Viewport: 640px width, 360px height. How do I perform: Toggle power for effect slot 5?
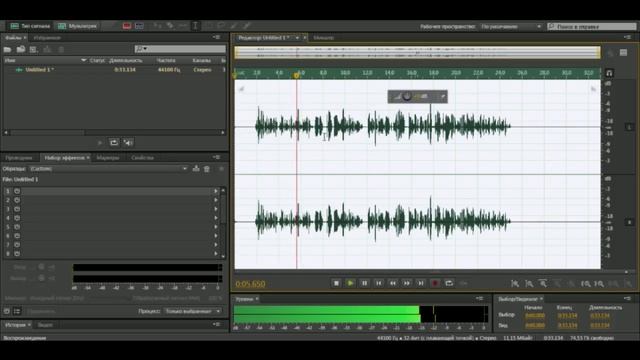(17, 227)
